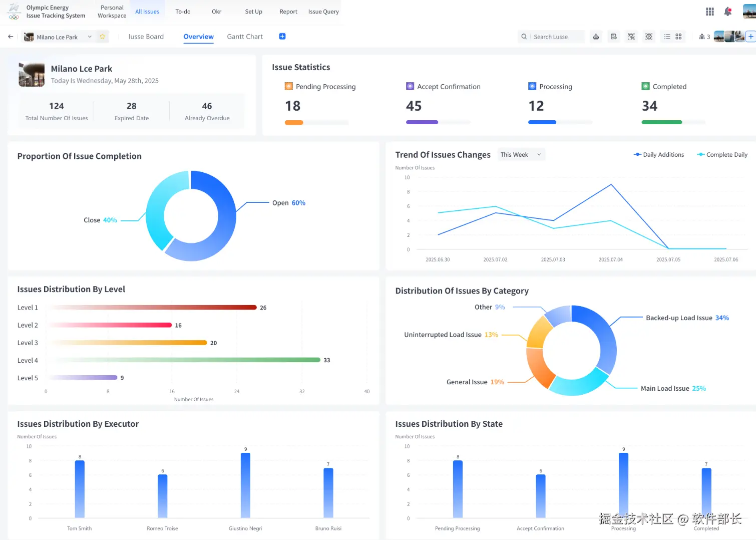Open the Gantt Chart tab

245,37
